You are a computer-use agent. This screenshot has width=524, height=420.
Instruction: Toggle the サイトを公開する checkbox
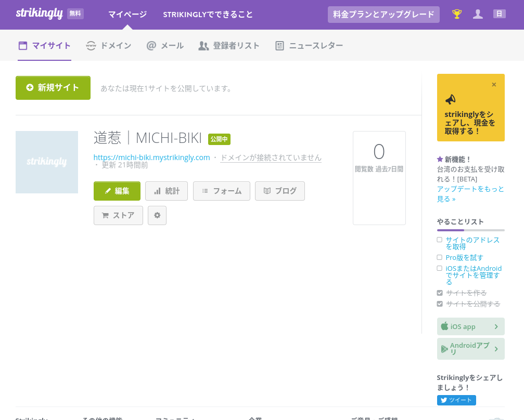(x=440, y=304)
